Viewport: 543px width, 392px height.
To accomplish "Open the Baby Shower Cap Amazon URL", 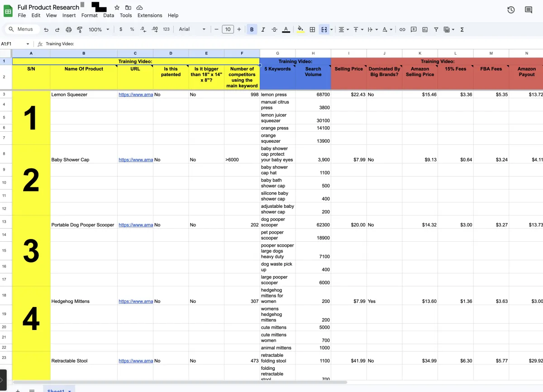I will (136, 160).
